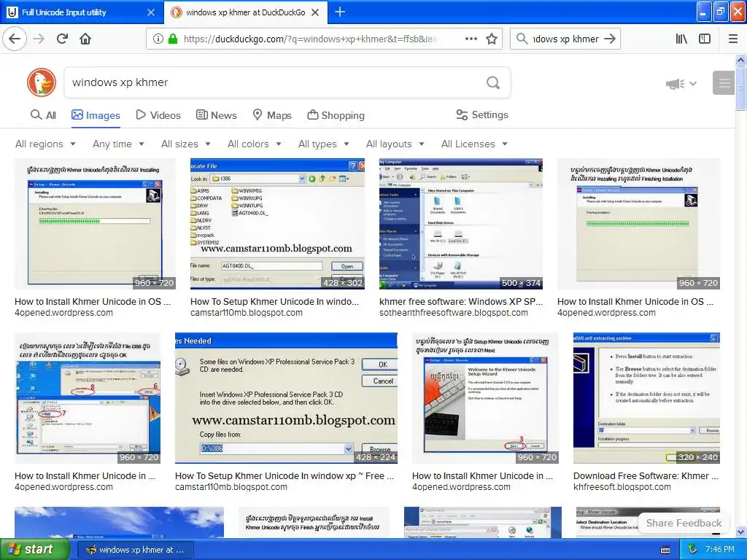Select the windows xp khmer DuckDuckGo tab
747x560 pixels.
[246, 12]
